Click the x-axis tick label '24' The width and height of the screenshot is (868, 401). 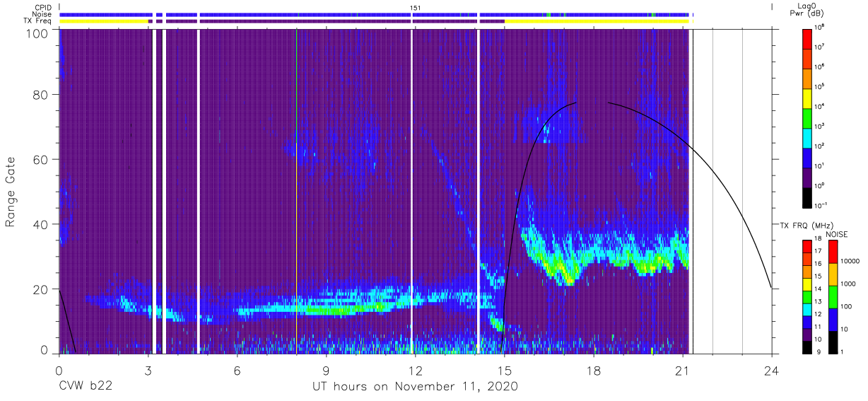[772, 371]
